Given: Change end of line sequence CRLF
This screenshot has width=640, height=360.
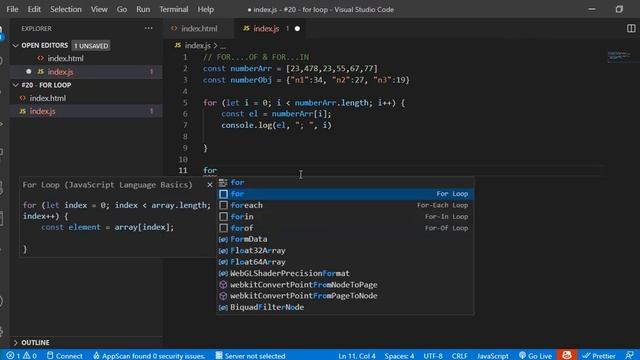Looking at the screenshot, I should [460, 356].
